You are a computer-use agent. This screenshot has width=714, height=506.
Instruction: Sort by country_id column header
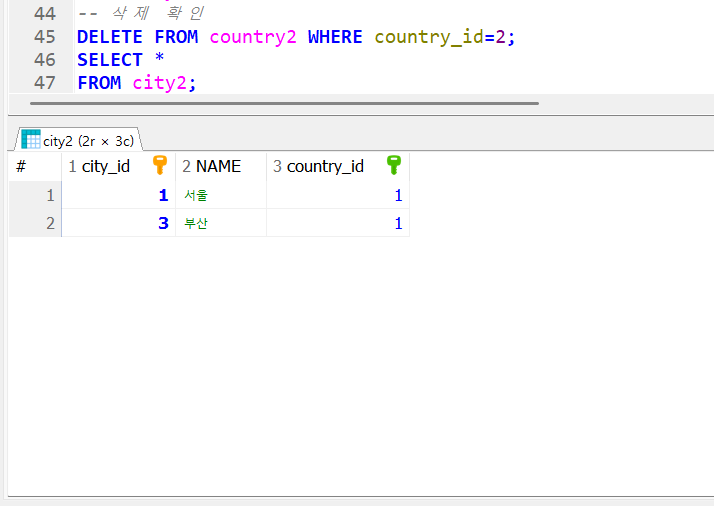click(x=338, y=166)
